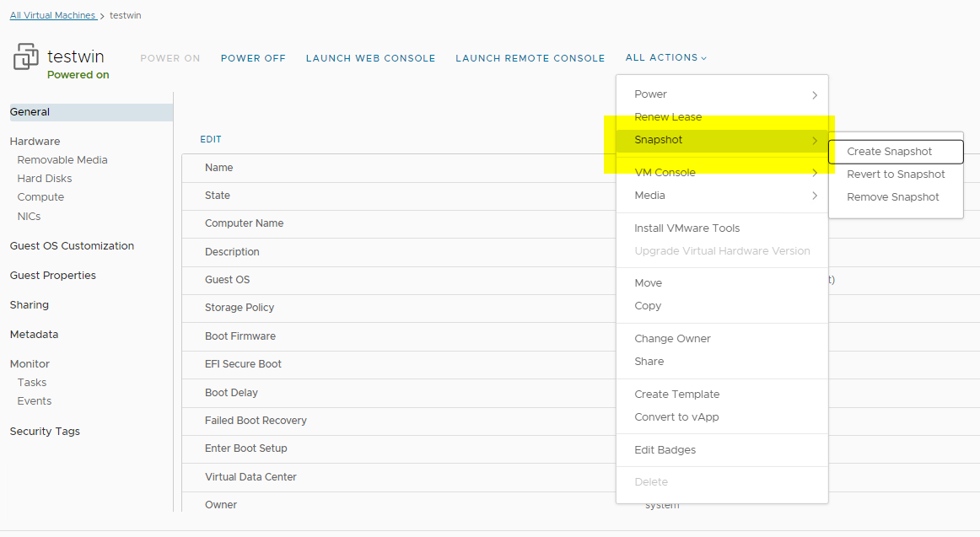Choose Install VMware Tools action

pos(687,228)
